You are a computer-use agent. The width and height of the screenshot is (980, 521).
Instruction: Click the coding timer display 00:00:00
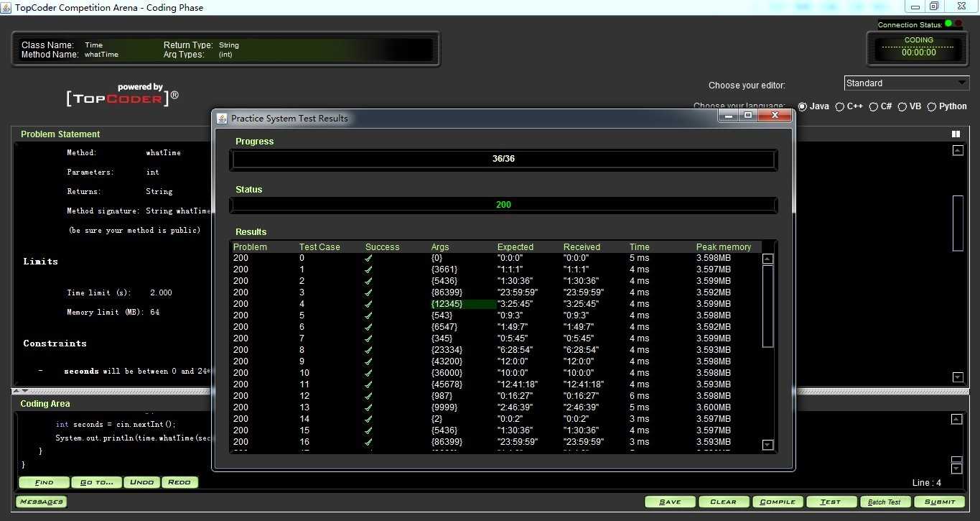(919, 52)
